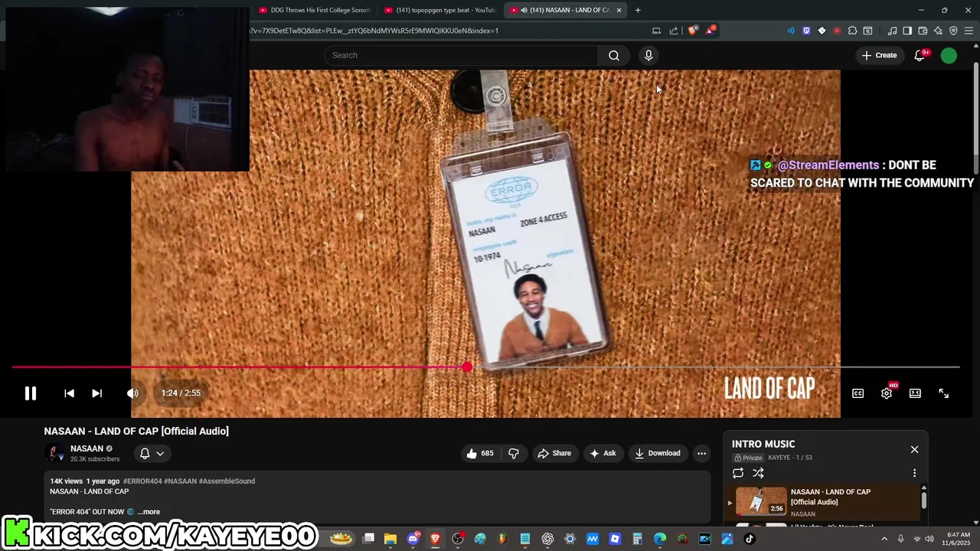Open Brave Rewards triangle icon

pos(710,31)
